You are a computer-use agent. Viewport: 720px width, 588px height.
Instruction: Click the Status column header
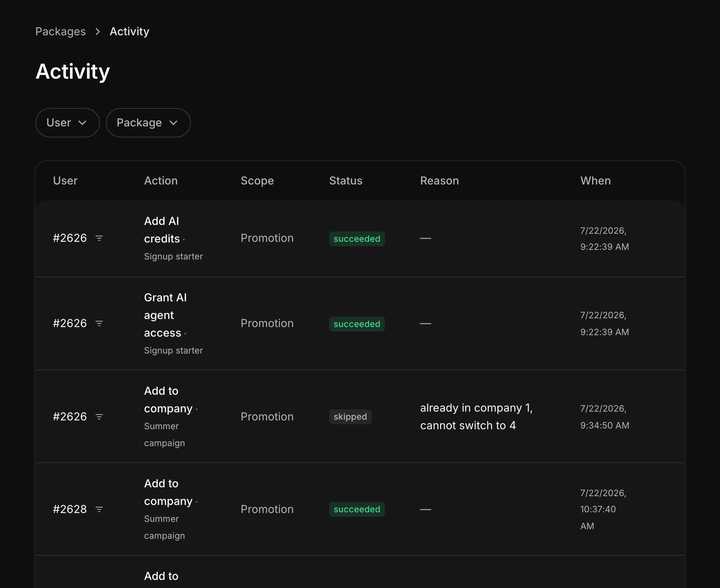[346, 181]
